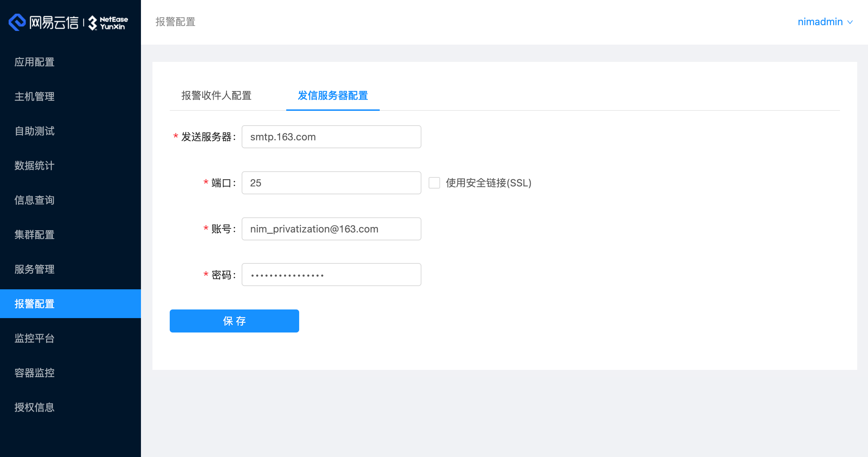Image resolution: width=868 pixels, height=457 pixels.
Task: Open the 自助测试 sidebar section
Action: (35, 131)
